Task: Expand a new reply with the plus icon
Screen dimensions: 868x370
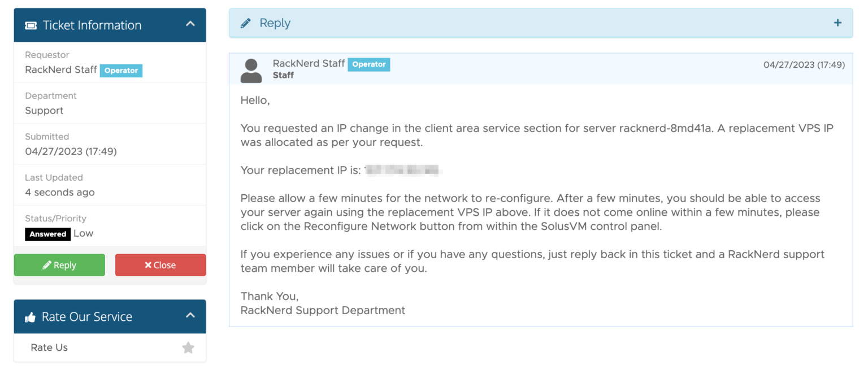Action: tap(837, 23)
